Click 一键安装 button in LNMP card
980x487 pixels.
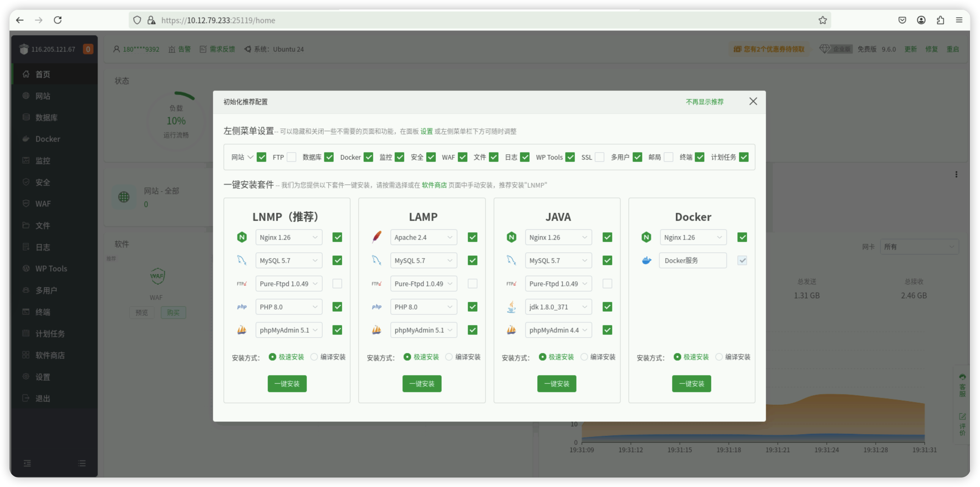tap(287, 383)
